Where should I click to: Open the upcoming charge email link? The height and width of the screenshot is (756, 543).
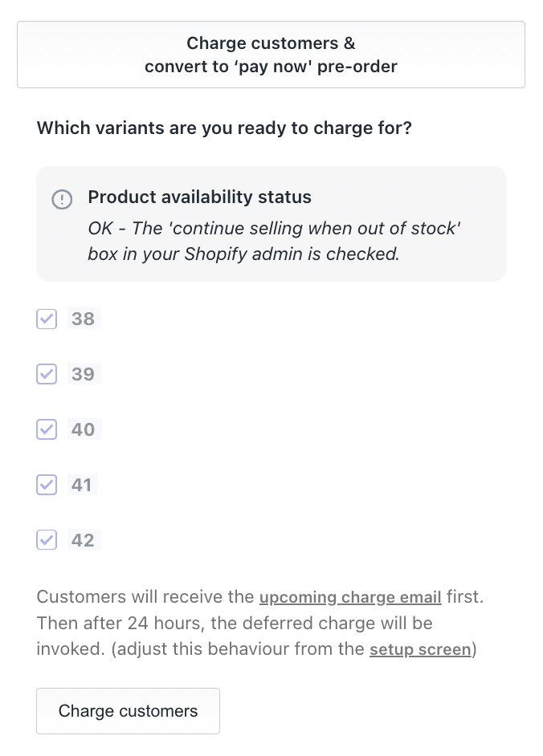pos(350,597)
